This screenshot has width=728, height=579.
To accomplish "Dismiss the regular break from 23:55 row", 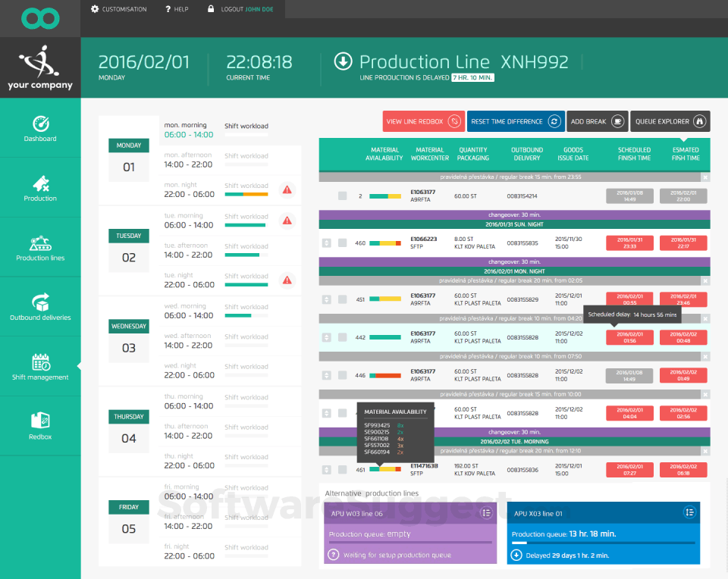I will click(705, 177).
